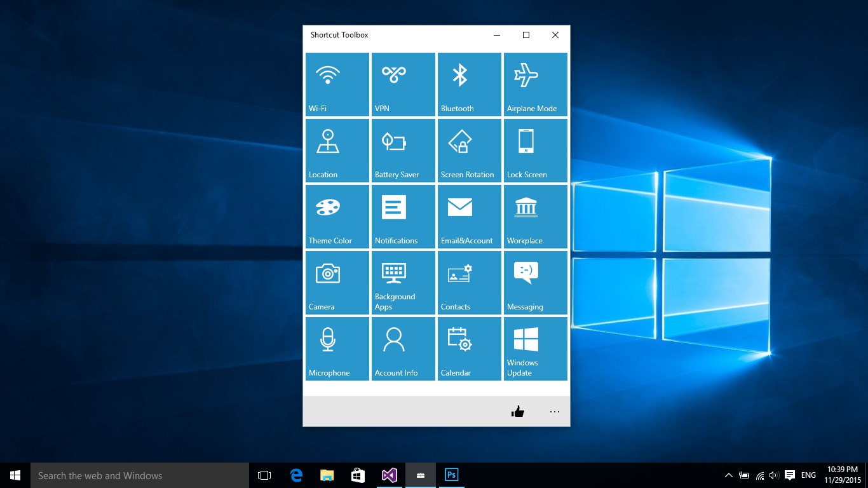Open the Action Center notifications icon
The width and height of the screenshot is (868, 488).
pos(790,475)
